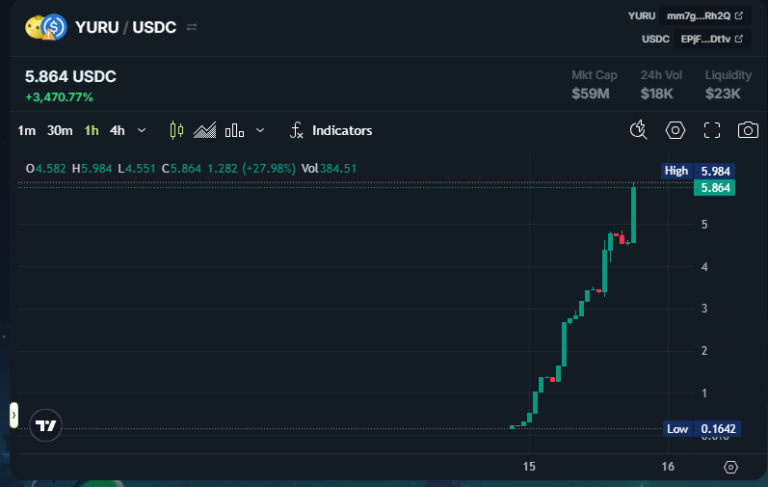The width and height of the screenshot is (768, 487).
Task: Enter fullscreen chart mode
Action: (x=712, y=130)
